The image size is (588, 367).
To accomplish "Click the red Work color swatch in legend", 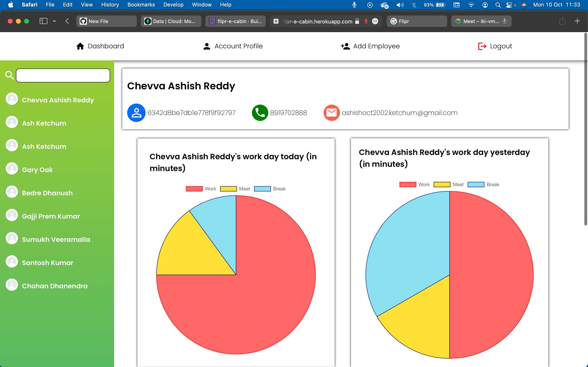I will [x=194, y=189].
